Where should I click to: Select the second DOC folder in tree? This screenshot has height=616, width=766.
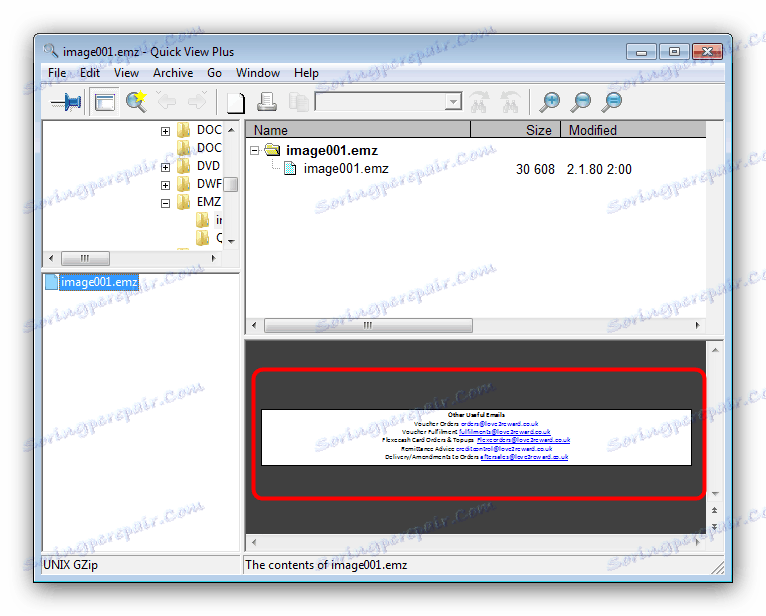pos(209,148)
